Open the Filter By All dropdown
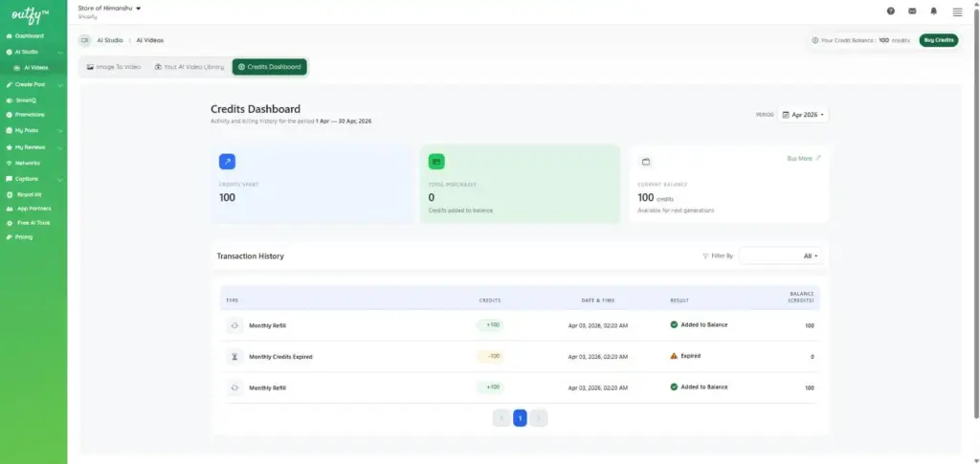The image size is (980, 464). point(780,256)
